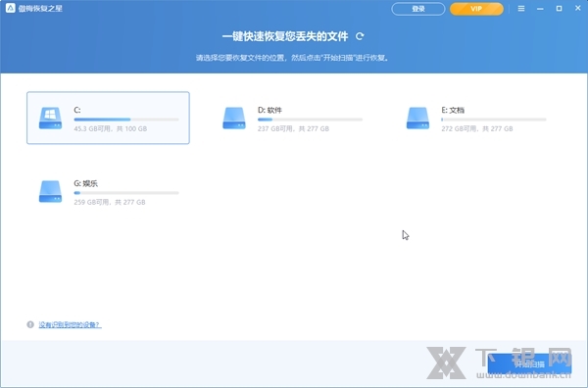The image size is (588, 388).
Task: Click the text '237 GB可用, 共 277 GB'
Action: 293,128
